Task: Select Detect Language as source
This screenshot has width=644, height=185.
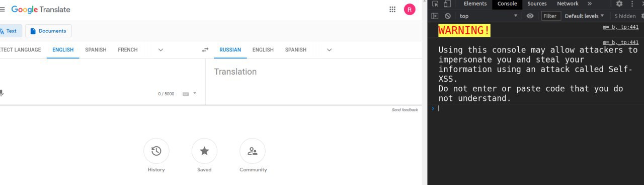Action: pyautogui.click(x=20, y=50)
